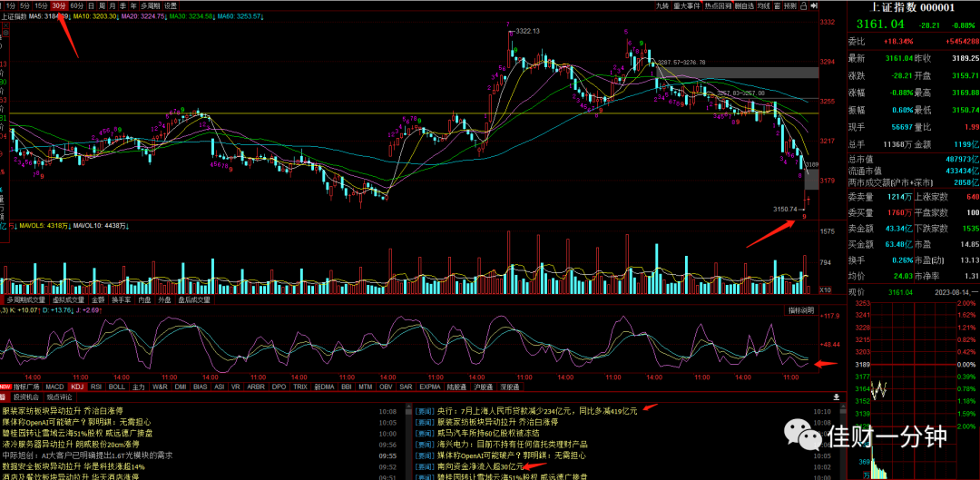Switch indicator to DMI
This screenshot has width=980, height=480.
[x=181, y=387]
